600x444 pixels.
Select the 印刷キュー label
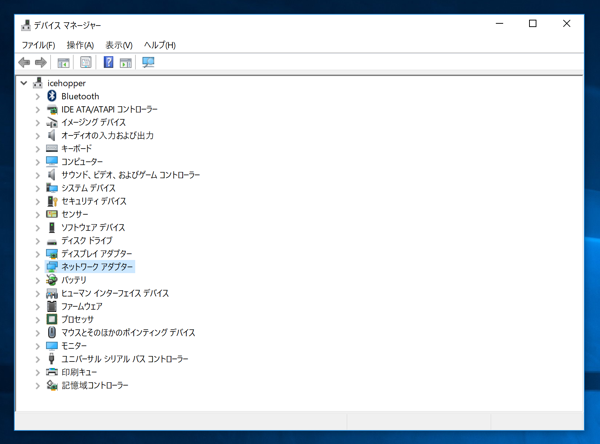(79, 372)
